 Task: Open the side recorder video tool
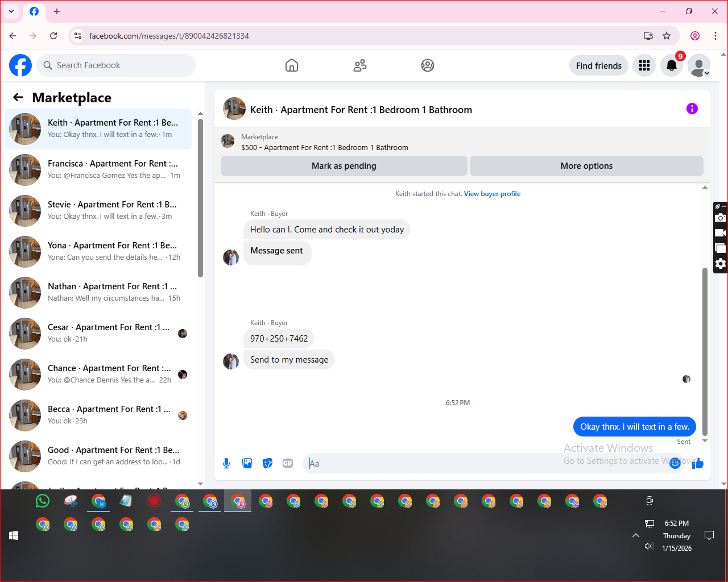pos(721,233)
